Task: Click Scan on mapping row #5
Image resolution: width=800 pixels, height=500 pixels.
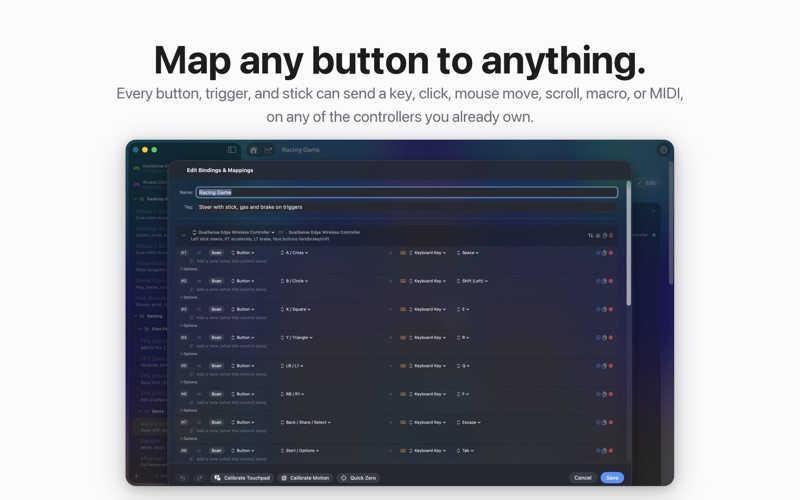Action: (217, 366)
